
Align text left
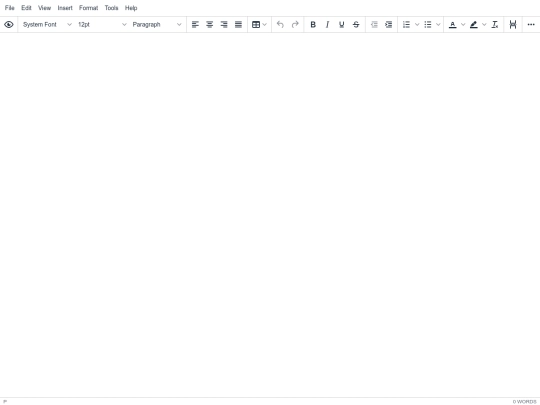(x=195, y=24)
